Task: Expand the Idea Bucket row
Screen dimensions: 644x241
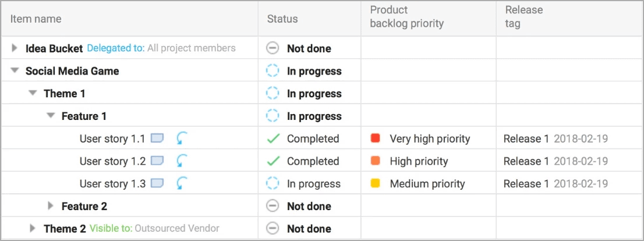Action: tap(15, 48)
